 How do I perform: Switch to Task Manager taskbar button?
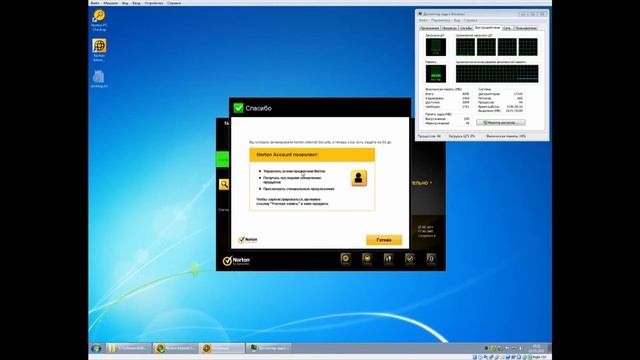(x=269, y=348)
